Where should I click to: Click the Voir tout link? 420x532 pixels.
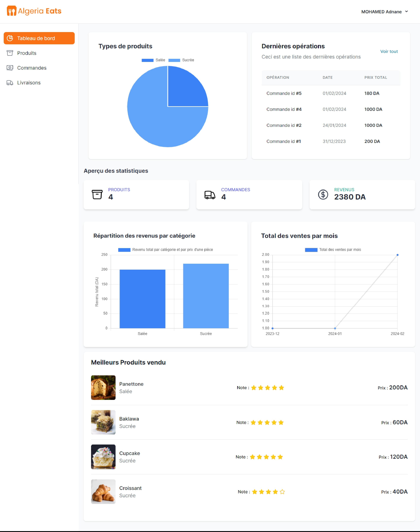(389, 51)
